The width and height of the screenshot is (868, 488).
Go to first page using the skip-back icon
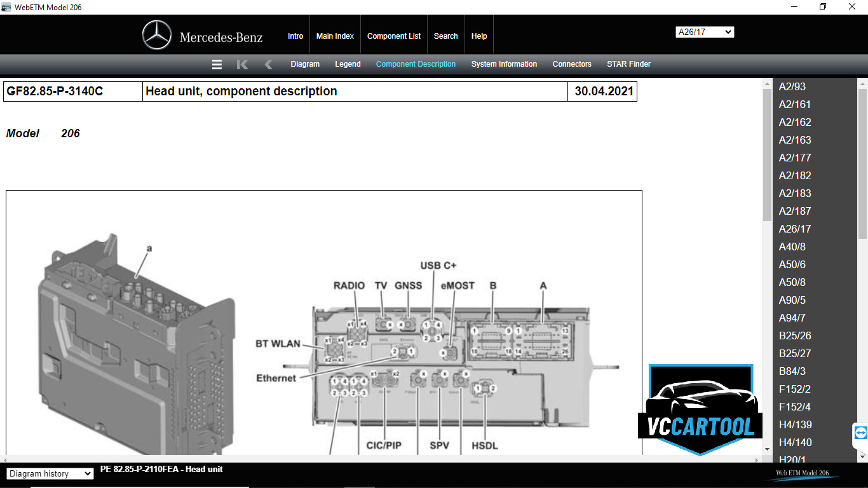(242, 64)
